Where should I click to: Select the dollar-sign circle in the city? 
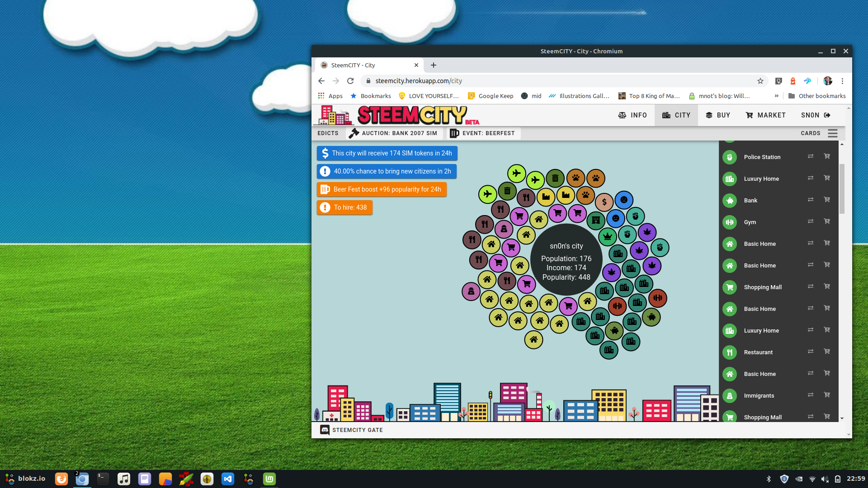(x=604, y=202)
